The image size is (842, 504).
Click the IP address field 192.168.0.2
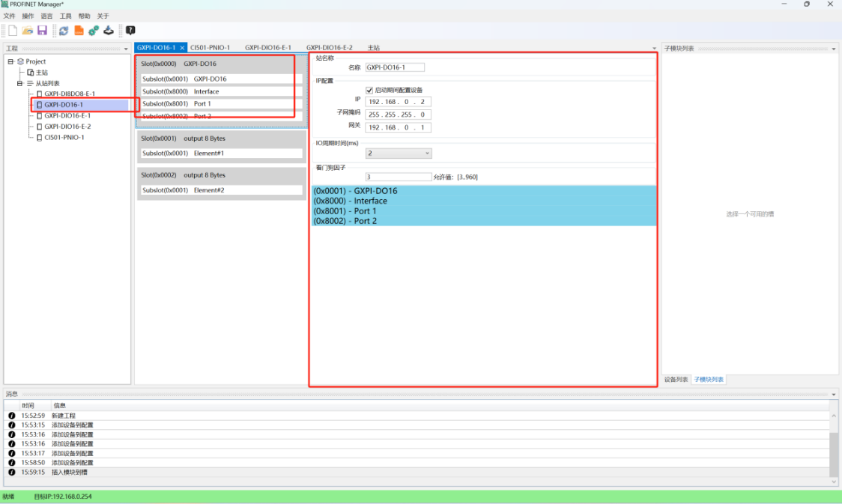click(x=398, y=102)
